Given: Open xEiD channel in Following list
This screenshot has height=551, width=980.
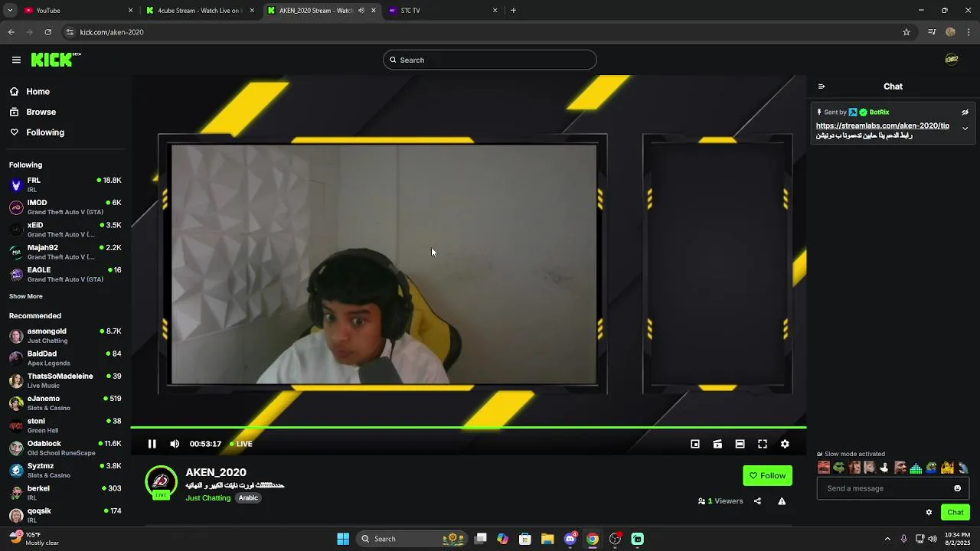Looking at the screenshot, I should click(x=65, y=229).
